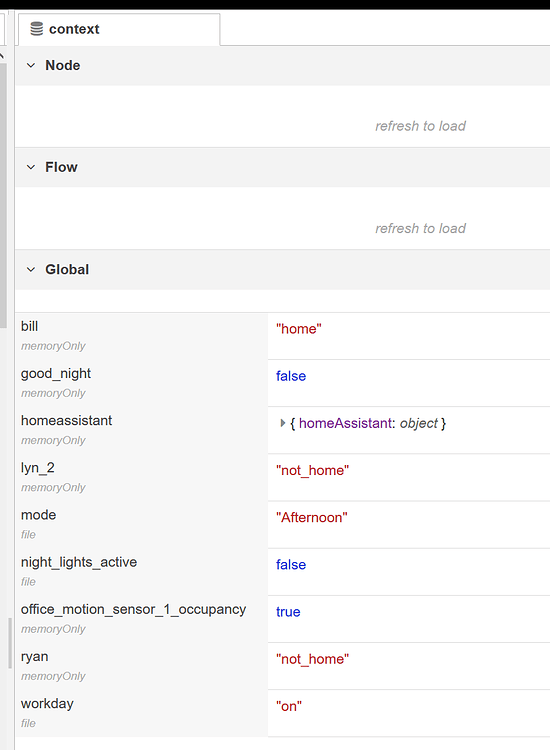The height and width of the screenshot is (750, 550).
Task: Select the Node section header label
Action: (63, 65)
